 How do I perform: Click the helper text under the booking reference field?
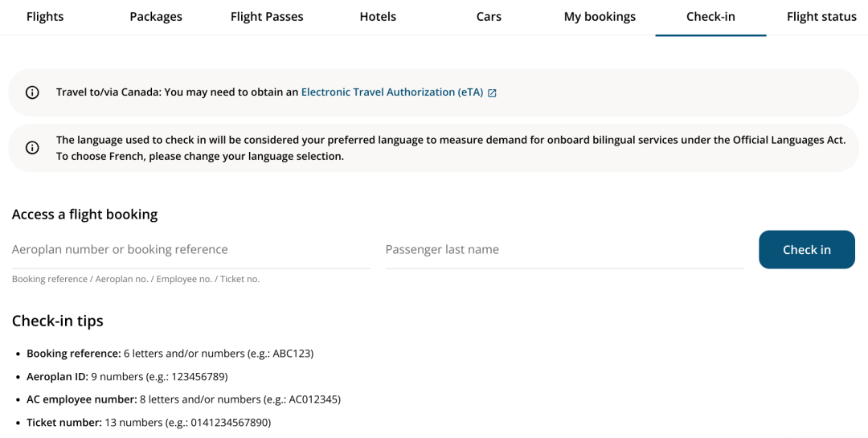[x=136, y=279]
